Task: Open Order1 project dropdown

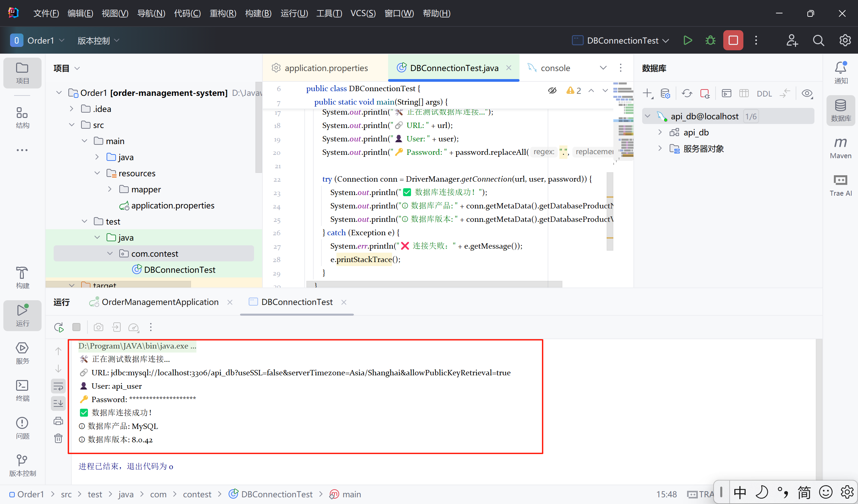Action: click(38, 41)
